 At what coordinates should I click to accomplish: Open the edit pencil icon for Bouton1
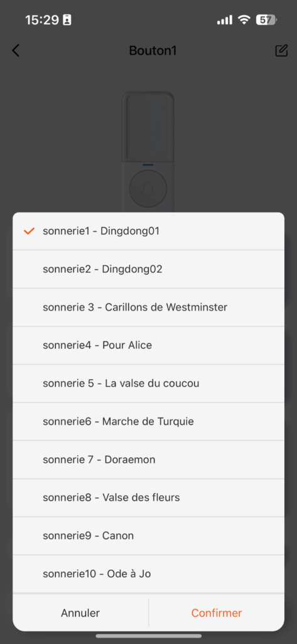tap(281, 50)
